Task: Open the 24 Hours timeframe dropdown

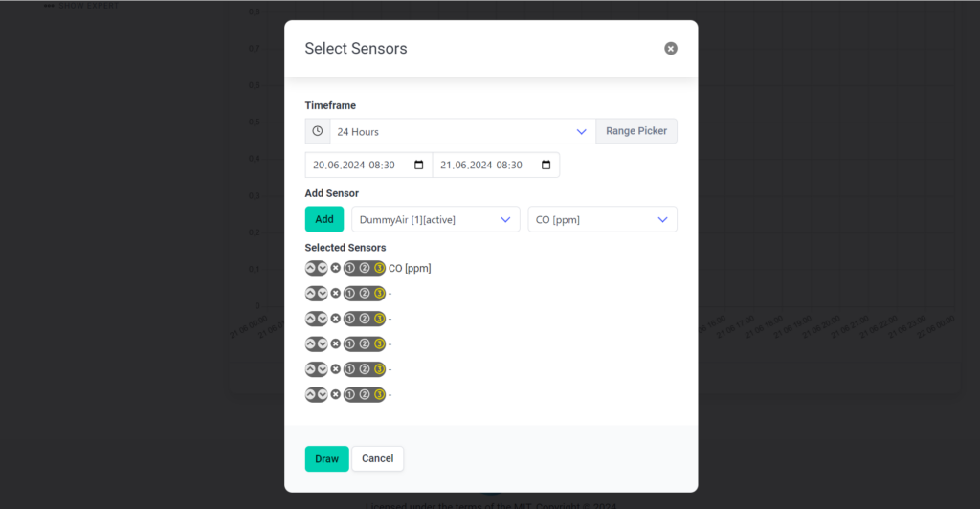Action: (x=462, y=131)
